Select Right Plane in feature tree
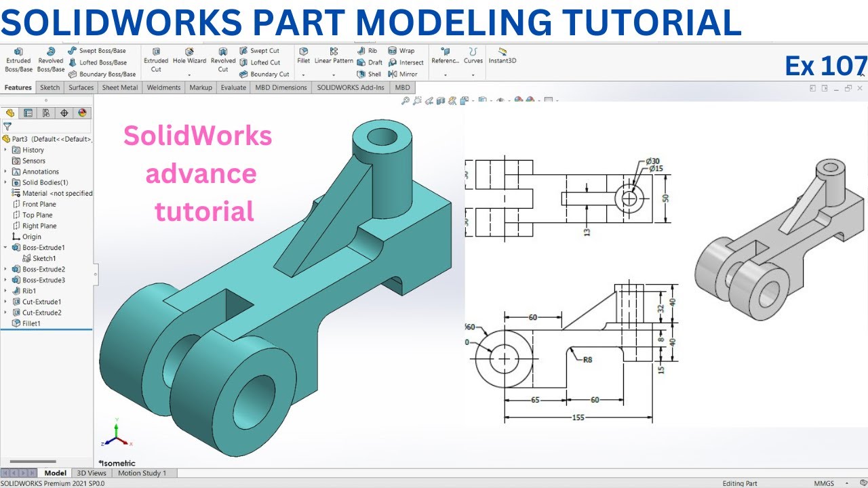Image resolution: width=868 pixels, height=488 pixels. click(34, 226)
